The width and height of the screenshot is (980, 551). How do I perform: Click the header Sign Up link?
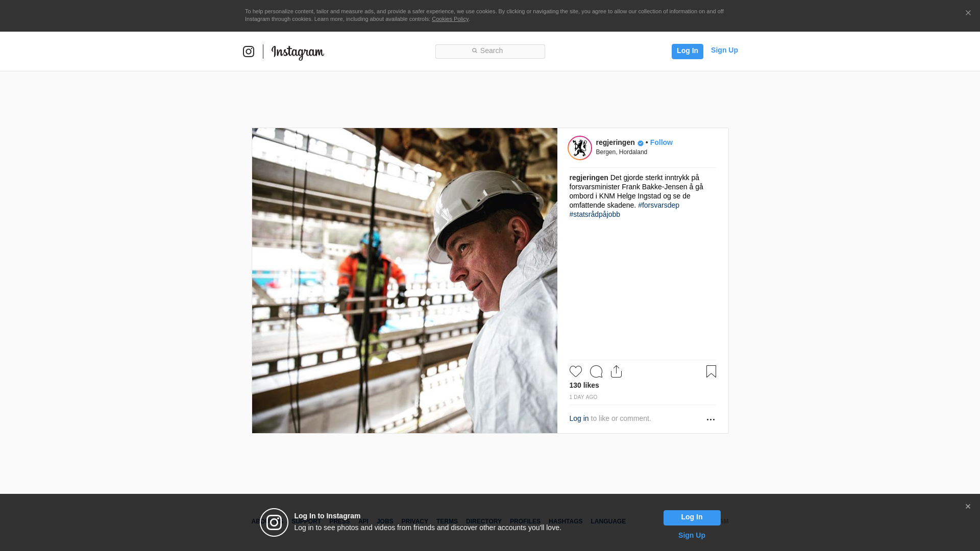point(724,50)
